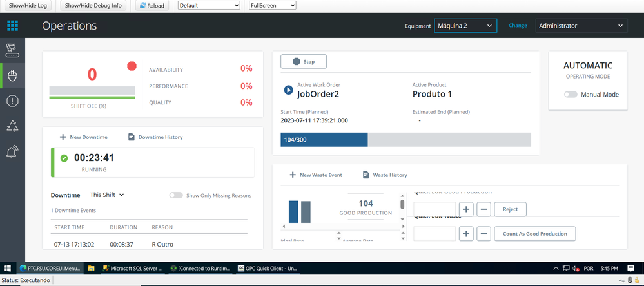
Task: Open the alert exclamation sidebar icon
Action: click(x=12, y=101)
